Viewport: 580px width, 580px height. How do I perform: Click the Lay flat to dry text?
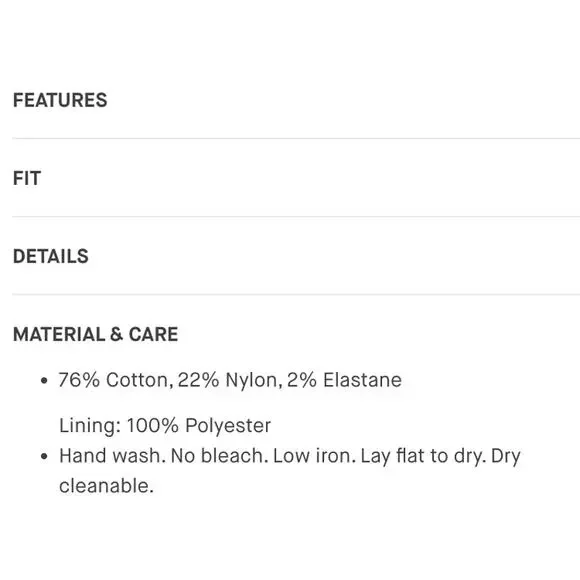pyautogui.click(x=423, y=456)
